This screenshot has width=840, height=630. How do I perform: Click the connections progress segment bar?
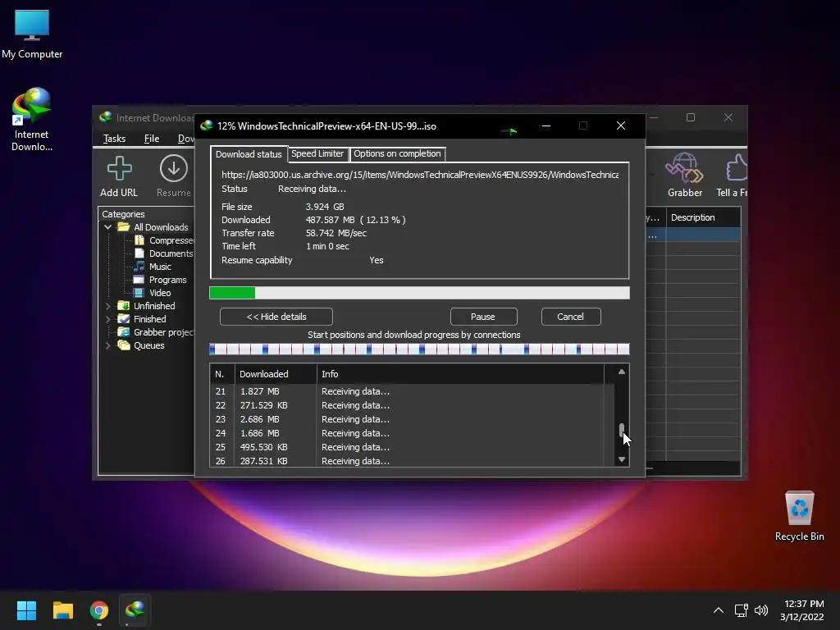[x=419, y=349]
